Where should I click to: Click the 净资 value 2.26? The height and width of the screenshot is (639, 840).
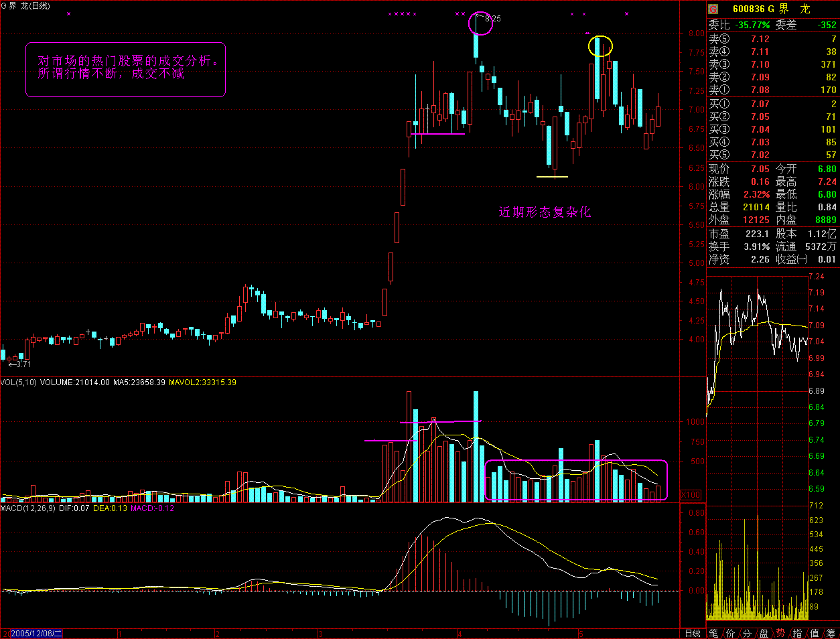pyautogui.click(x=760, y=260)
